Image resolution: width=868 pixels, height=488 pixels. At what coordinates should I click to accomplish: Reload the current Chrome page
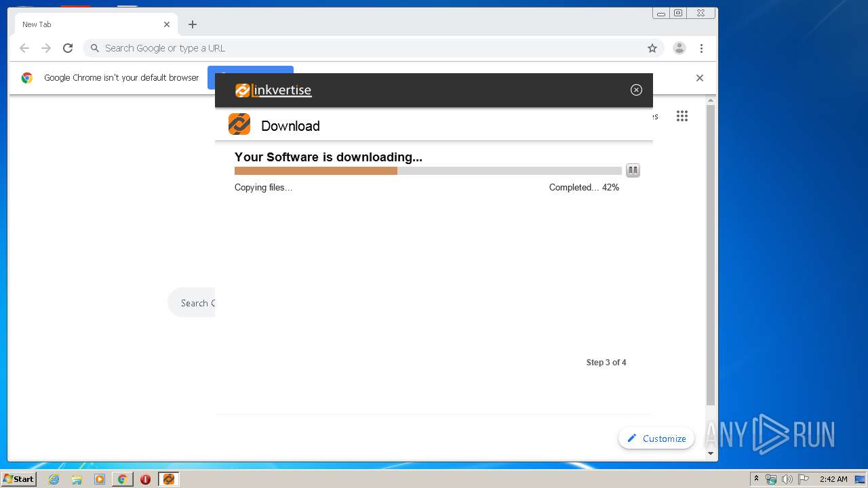click(x=68, y=48)
